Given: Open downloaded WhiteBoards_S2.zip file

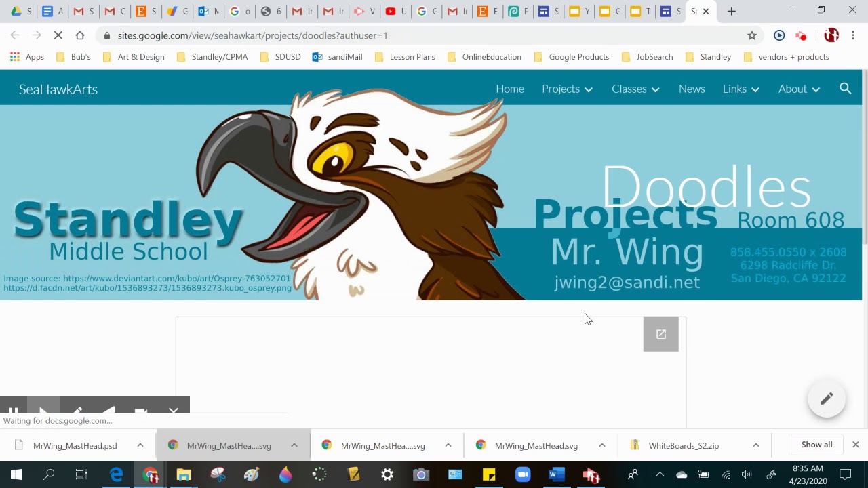Looking at the screenshot, I should point(682,445).
